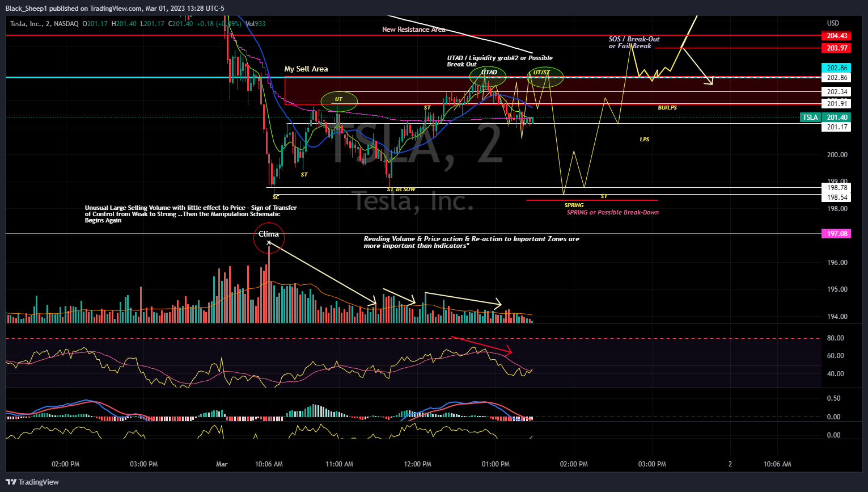868x492 pixels.
Task: Click the 01:00 PM time axis label
Action: point(496,464)
